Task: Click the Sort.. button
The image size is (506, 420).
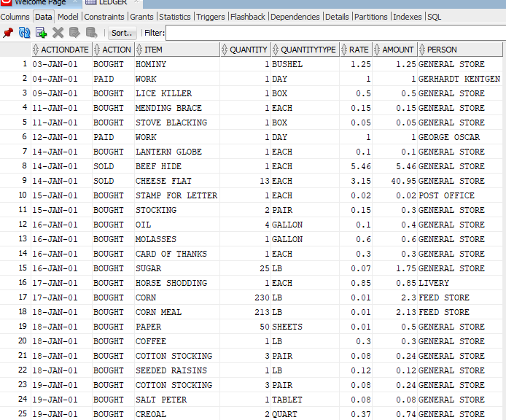Action: tap(122, 33)
